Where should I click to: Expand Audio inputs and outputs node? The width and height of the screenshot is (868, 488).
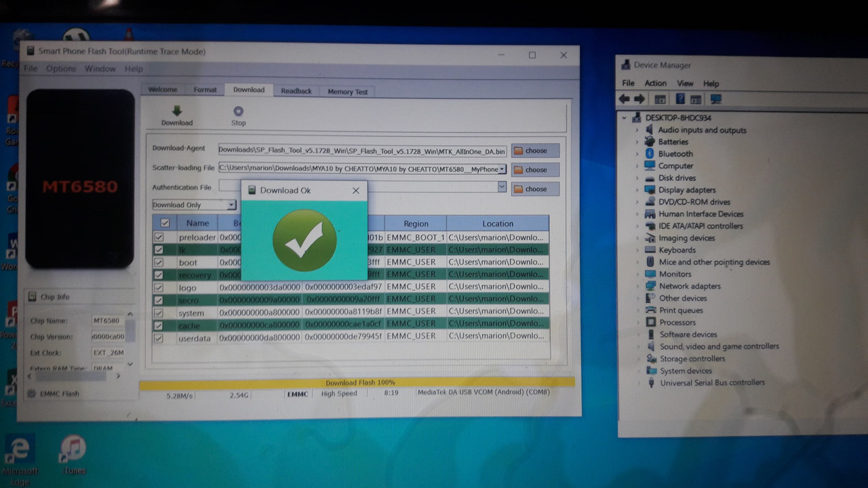[x=637, y=129]
